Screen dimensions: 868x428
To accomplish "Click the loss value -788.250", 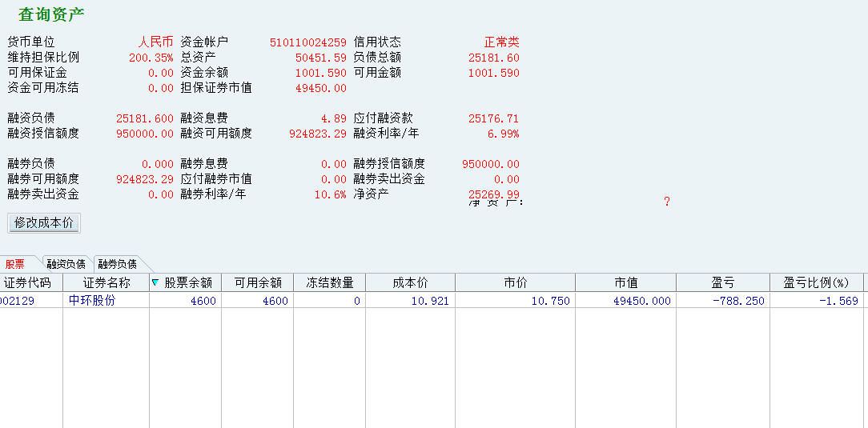I will click(x=738, y=301).
